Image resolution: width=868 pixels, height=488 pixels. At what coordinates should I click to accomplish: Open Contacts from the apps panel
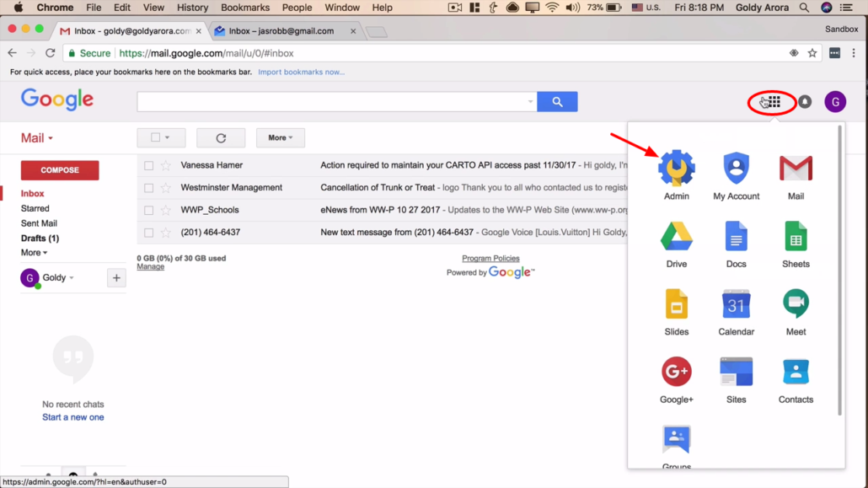pos(796,379)
